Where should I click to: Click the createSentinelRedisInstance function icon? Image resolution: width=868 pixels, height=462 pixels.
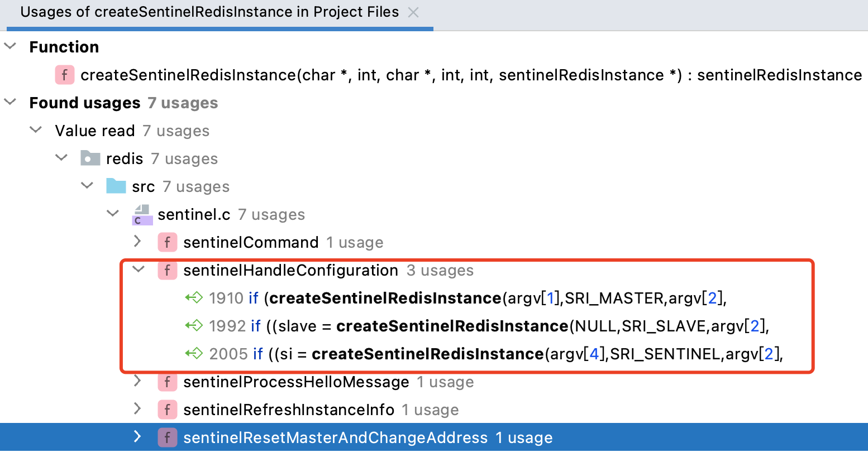coord(65,75)
